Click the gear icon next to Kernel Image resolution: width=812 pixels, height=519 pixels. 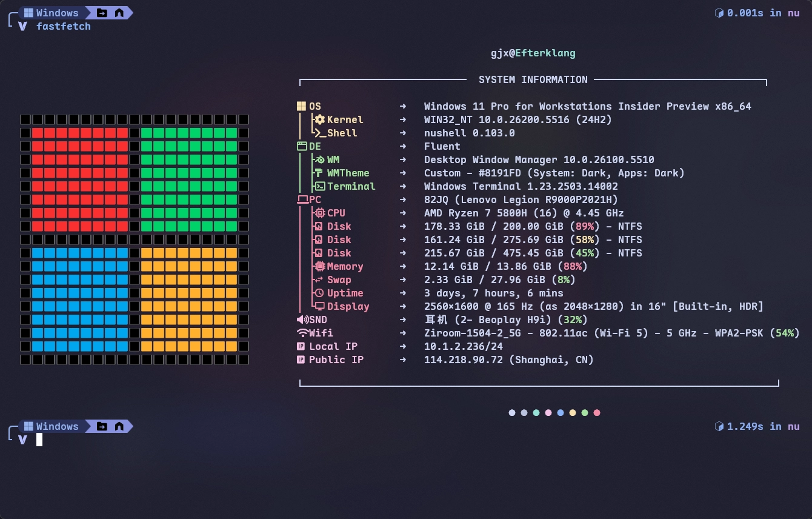click(319, 119)
